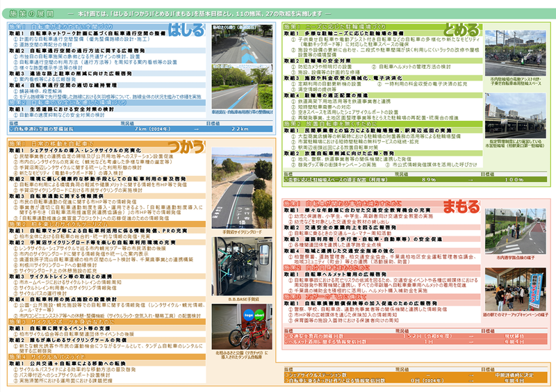Click 自転車利用の拠点施設の設置検討

[x=73, y=300]
